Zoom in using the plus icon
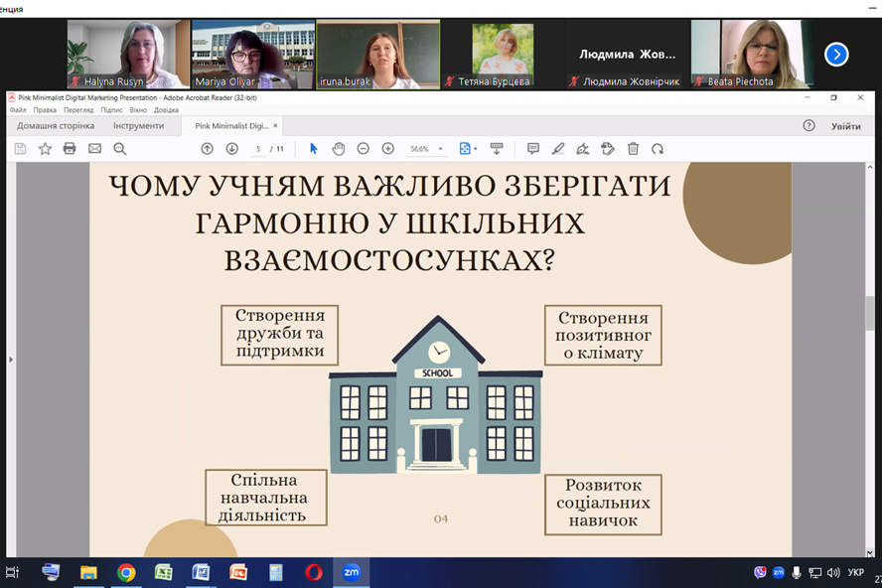882x588 pixels. pos(387,149)
